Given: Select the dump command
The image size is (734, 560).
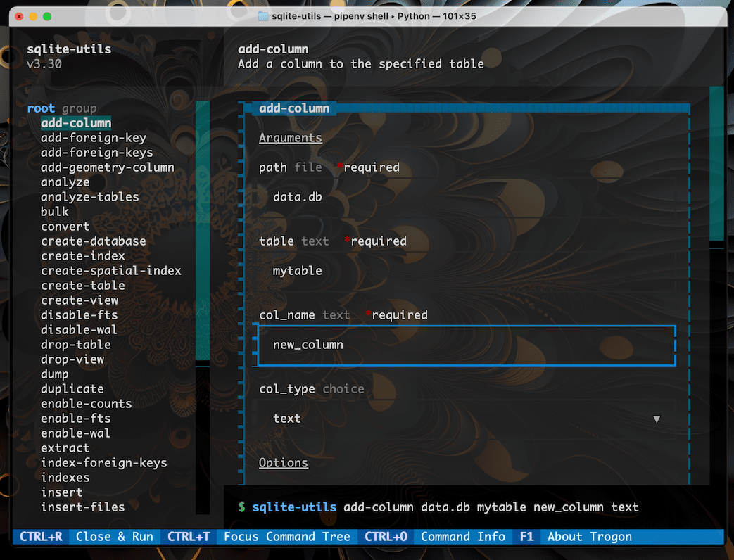Looking at the screenshot, I should coord(54,374).
